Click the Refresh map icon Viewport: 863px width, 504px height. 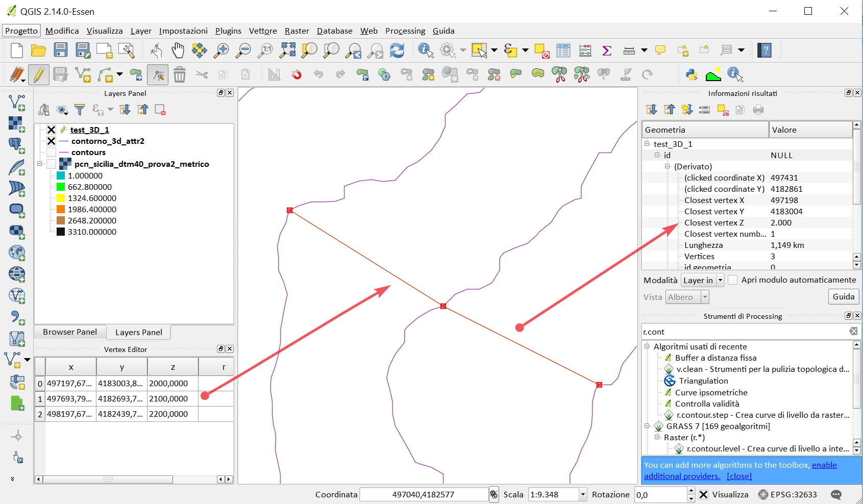pos(397,50)
